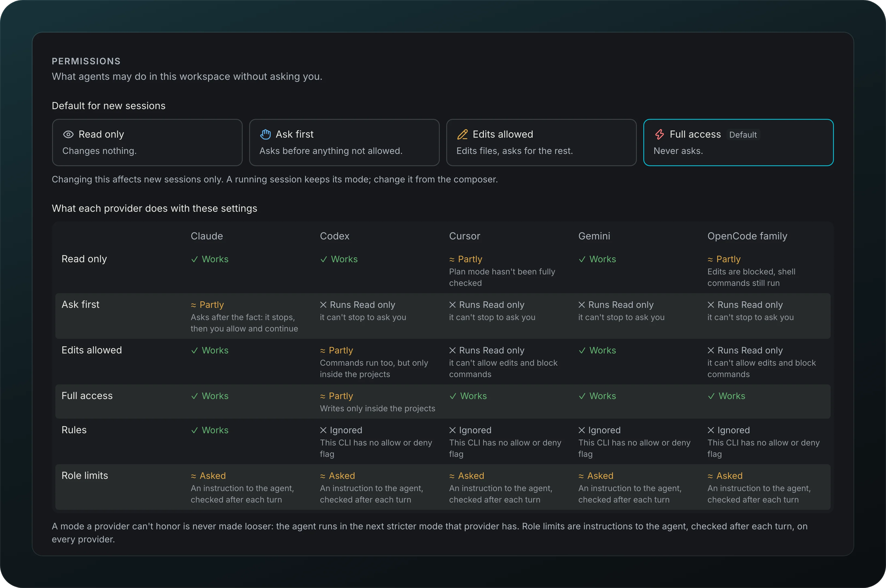Click Claude's Asked status for Role limits
Image resolution: width=886 pixels, height=588 pixels.
pos(208,476)
